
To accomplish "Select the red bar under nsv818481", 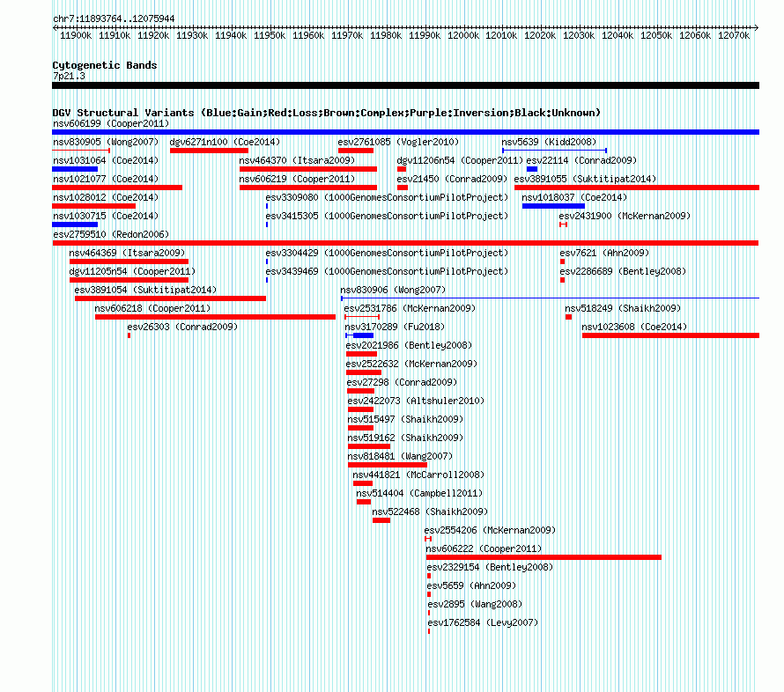I will point(388,465).
